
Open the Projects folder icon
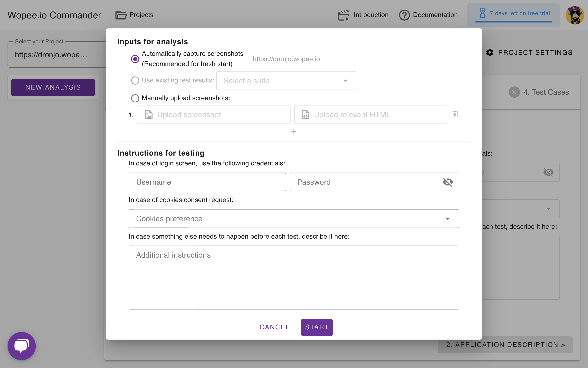point(121,15)
